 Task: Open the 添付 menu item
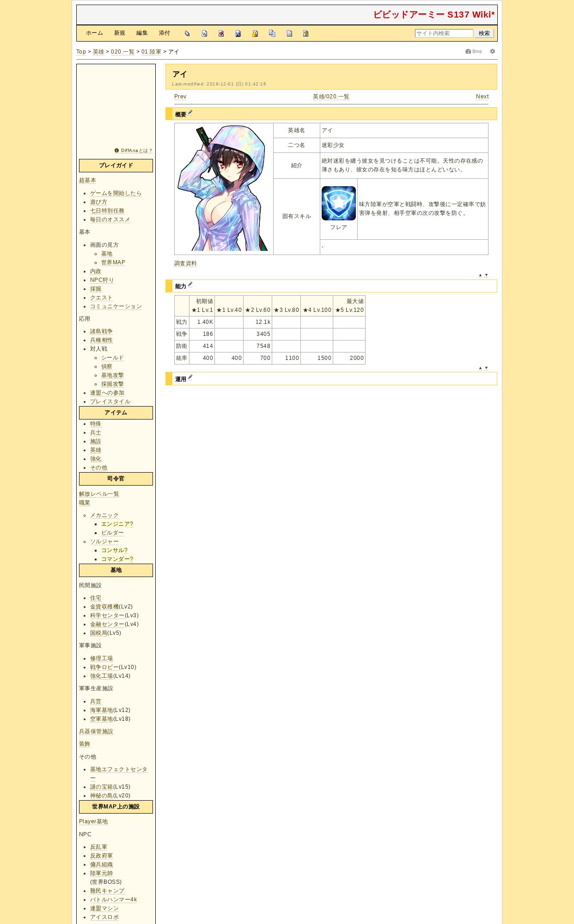[x=165, y=33]
